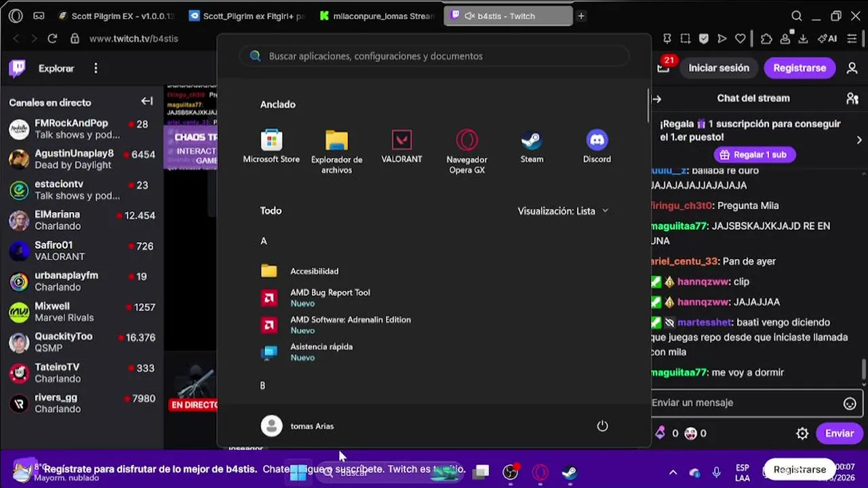Open urbanaplayfm channel
This screenshot has height=488, width=868.
tap(81, 281)
